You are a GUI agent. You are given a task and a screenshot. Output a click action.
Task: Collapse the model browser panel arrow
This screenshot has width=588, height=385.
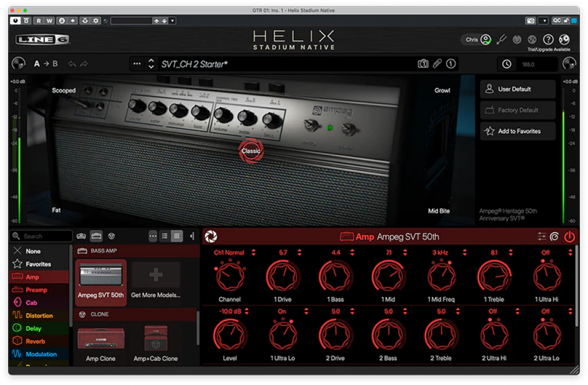point(192,236)
